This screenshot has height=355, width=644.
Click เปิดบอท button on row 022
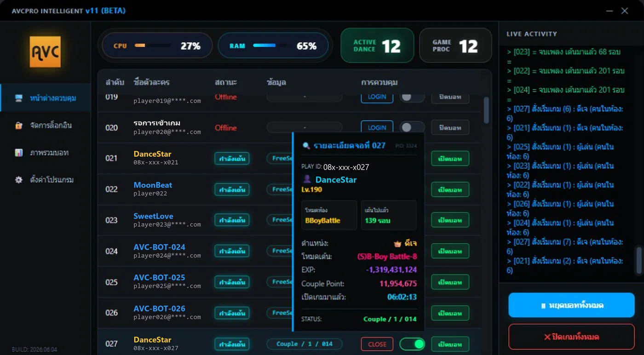450,189
